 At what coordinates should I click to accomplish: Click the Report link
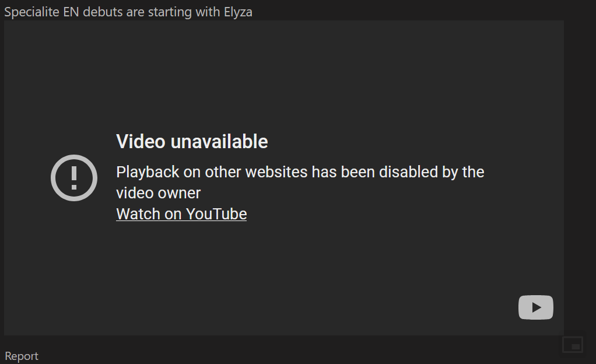(x=22, y=356)
